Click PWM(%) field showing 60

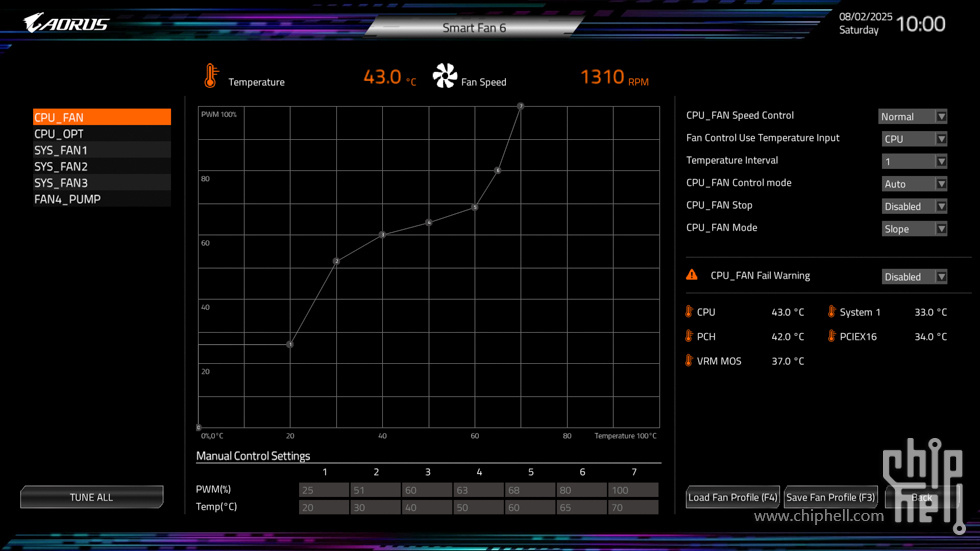(x=427, y=490)
